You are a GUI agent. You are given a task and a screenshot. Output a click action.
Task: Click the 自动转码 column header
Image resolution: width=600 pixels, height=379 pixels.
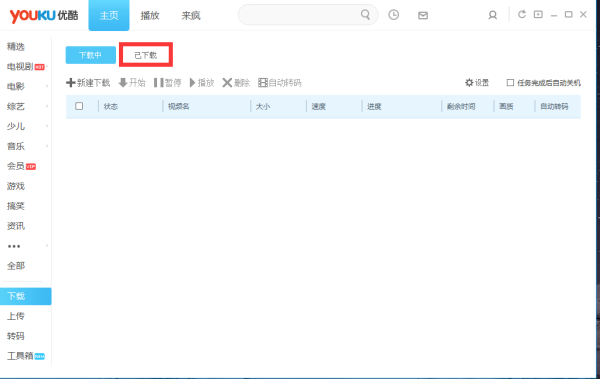pyautogui.click(x=554, y=106)
